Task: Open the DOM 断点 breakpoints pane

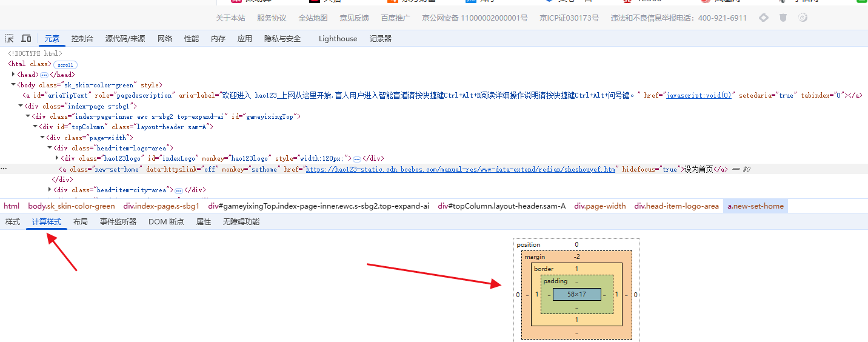Action: click(166, 222)
